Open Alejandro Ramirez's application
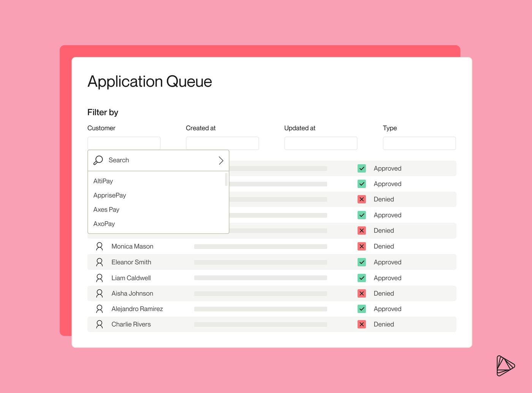This screenshot has height=393, width=532. click(x=137, y=309)
